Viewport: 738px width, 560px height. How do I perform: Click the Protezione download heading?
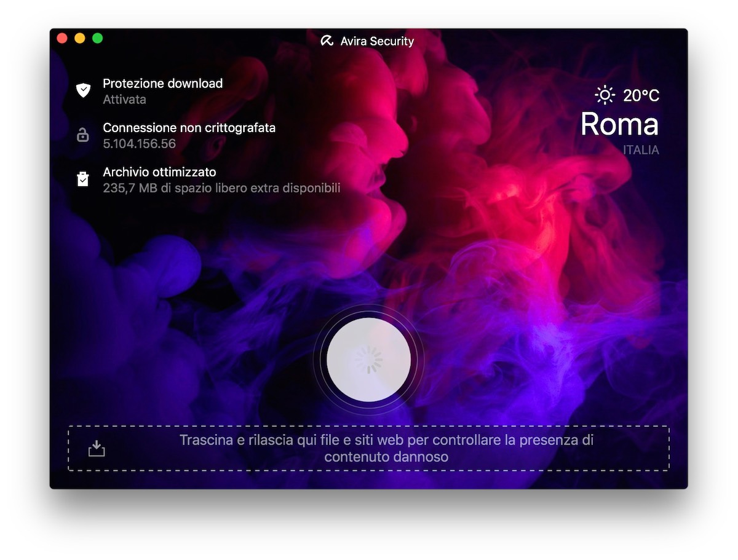(162, 83)
